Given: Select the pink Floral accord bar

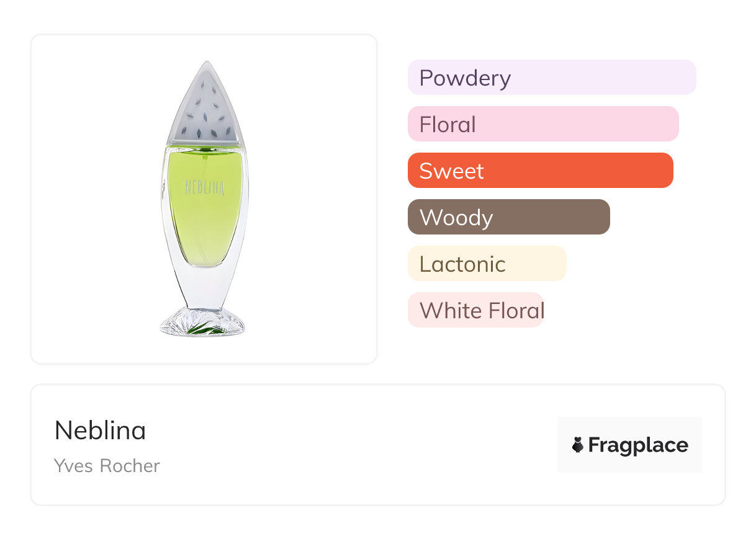Looking at the screenshot, I should [x=542, y=124].
